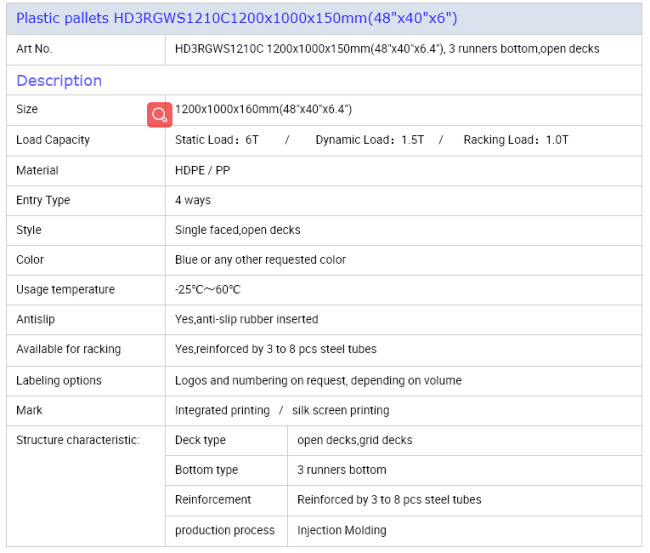Click the Injection Molding cell
This screenshot has width=650, height=553.
(341, 530)
